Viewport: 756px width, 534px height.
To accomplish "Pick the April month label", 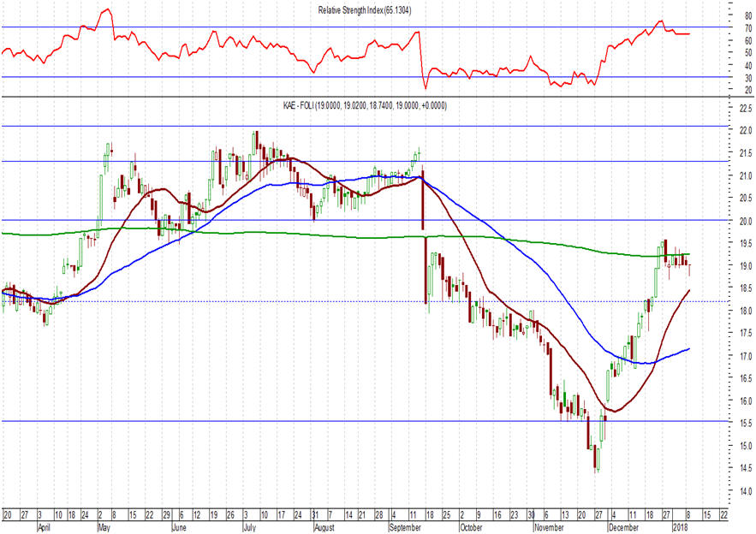I will [44, 528].
